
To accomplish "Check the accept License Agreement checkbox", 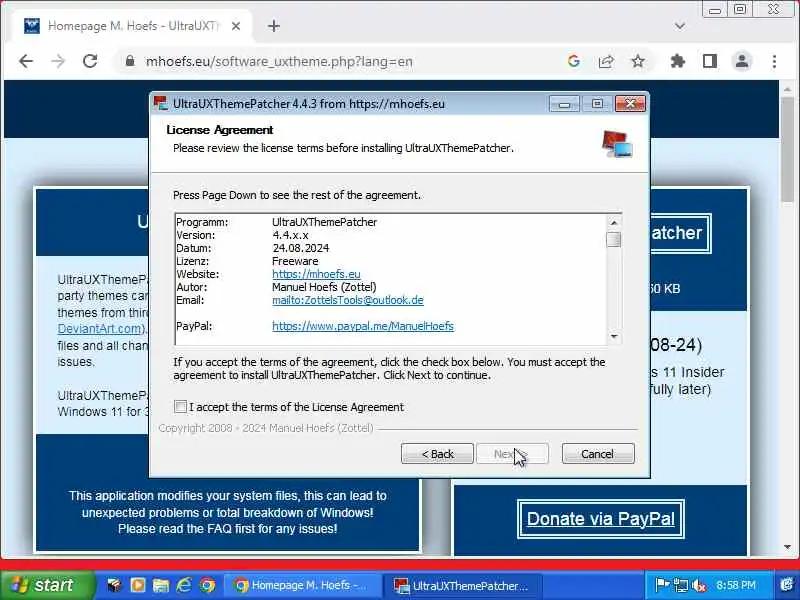I will pos(180,407).
